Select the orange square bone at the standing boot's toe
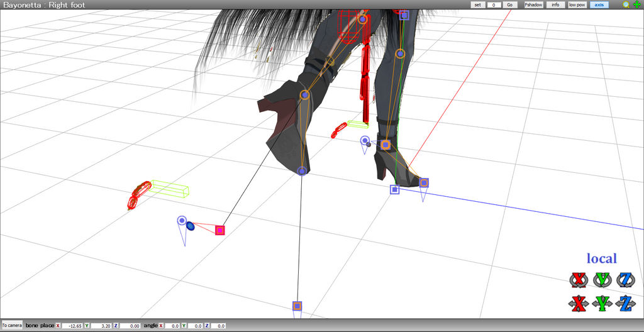The width and height of the screenshot is (644, 332). [x=424, y=183]
